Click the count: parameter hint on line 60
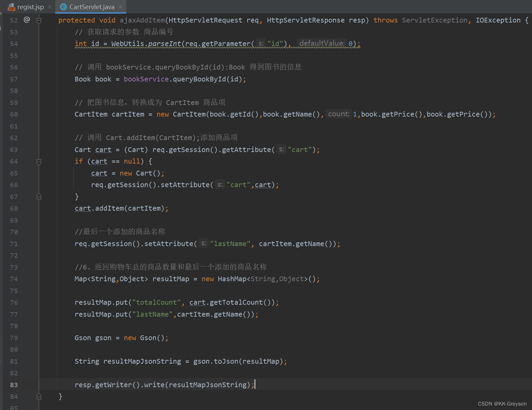The width and height of the screenshot is (532, 410). [338, 114]
